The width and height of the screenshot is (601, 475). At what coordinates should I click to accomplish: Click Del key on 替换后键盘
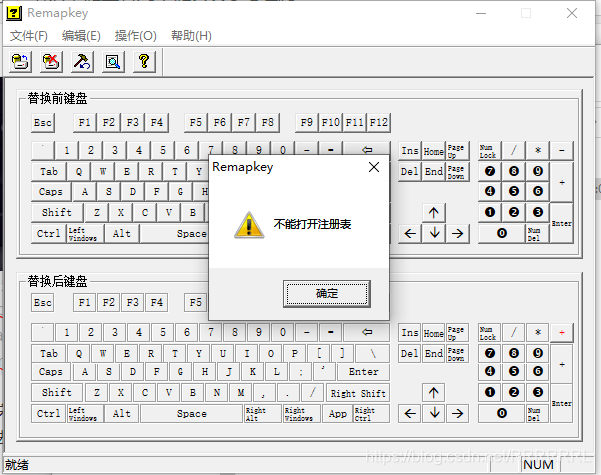pos(410,353)
